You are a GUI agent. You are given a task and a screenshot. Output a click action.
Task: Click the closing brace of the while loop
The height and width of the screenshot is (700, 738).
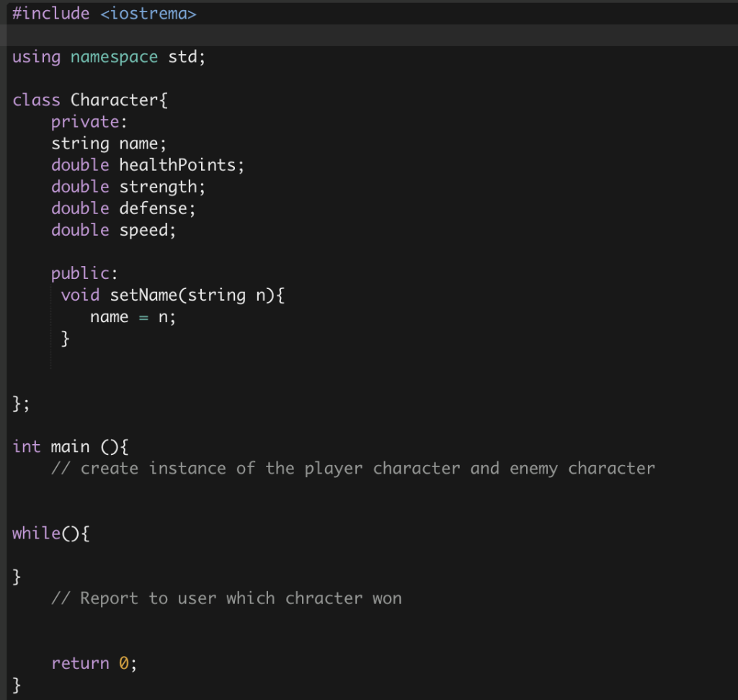click(x=14, y=575)
